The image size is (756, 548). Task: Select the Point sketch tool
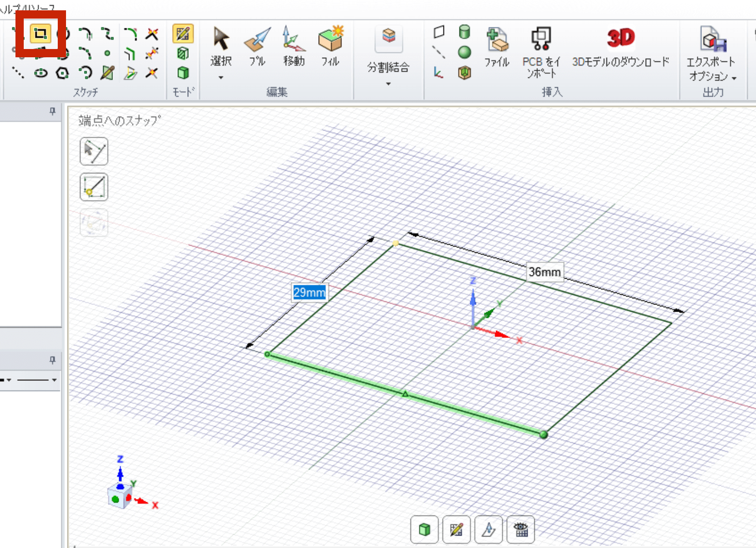tap(107, 53)
